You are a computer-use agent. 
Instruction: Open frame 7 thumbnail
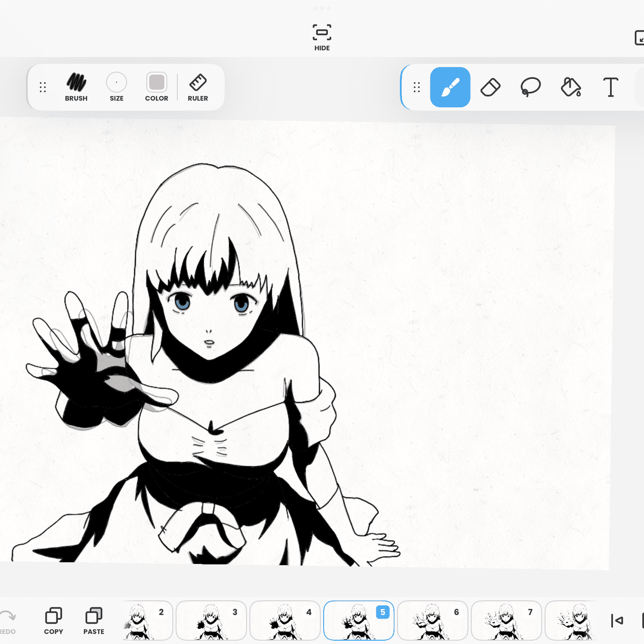[x=507, y=620]
